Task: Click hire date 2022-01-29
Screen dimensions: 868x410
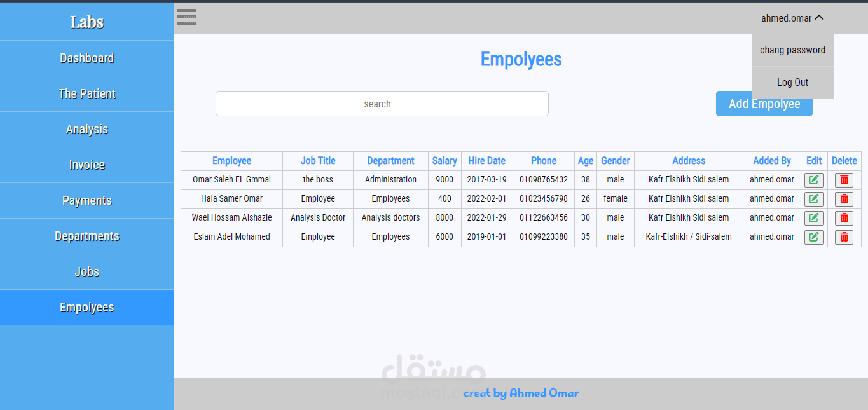Action: click(487, 218)
